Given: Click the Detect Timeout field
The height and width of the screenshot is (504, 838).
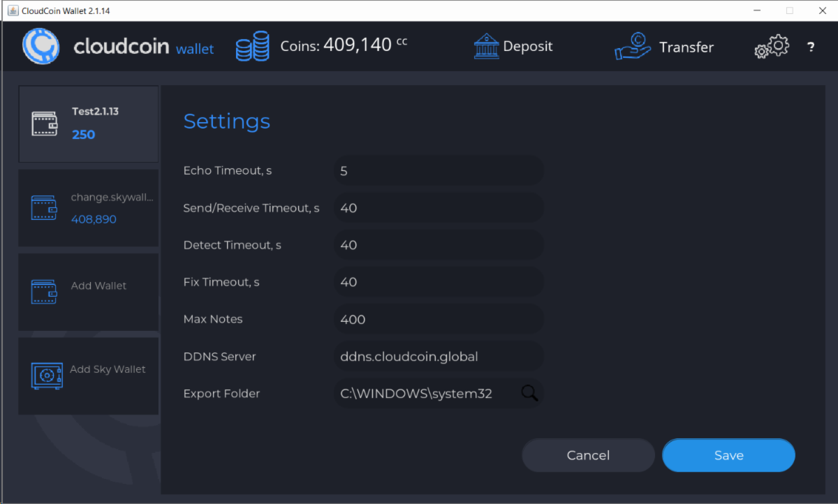Looking at the screenshot, I should [x=439, y=245].
